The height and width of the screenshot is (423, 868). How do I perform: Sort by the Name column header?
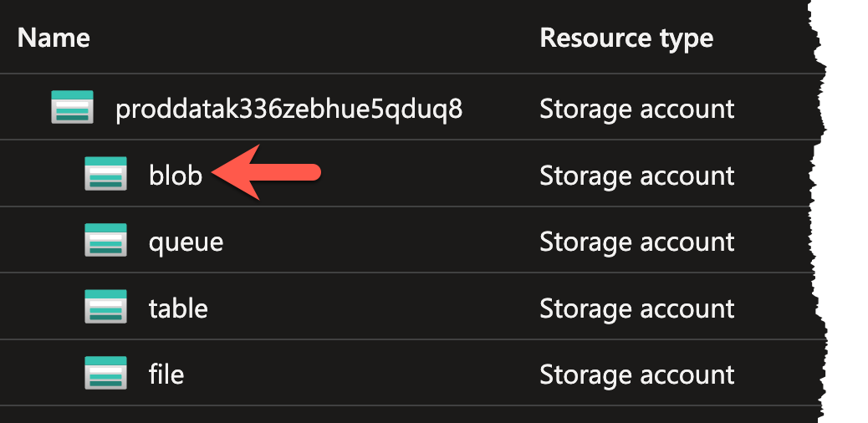(x=54, y=38)
